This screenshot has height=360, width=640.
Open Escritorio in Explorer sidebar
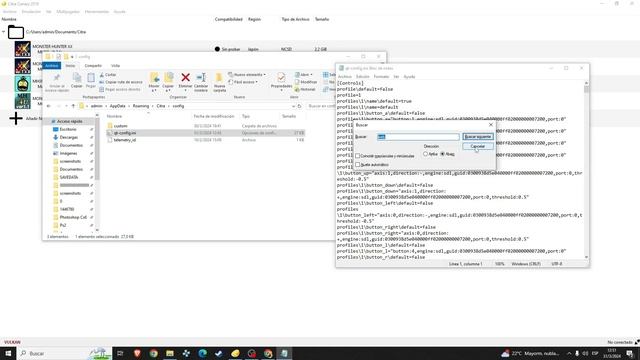pos(68,129)
